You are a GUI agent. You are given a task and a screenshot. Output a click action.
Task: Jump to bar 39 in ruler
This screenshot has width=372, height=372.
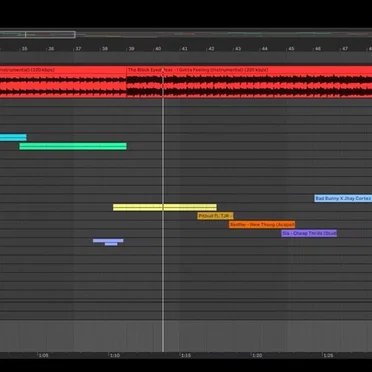coord(131,49)
